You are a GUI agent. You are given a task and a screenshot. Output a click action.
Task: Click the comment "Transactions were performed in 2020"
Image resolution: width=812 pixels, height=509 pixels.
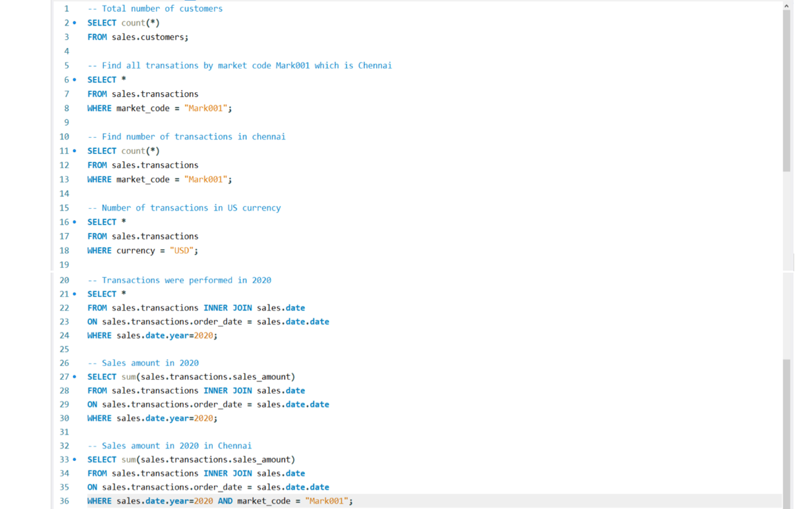179,281
